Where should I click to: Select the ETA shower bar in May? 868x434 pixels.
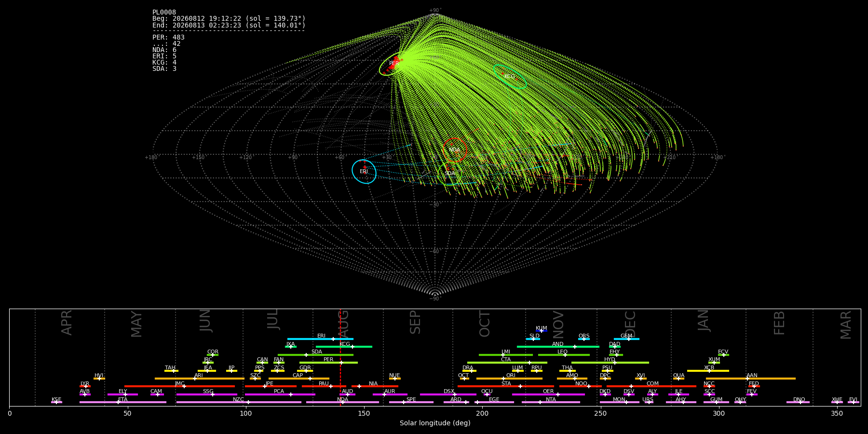pos(123,402)
